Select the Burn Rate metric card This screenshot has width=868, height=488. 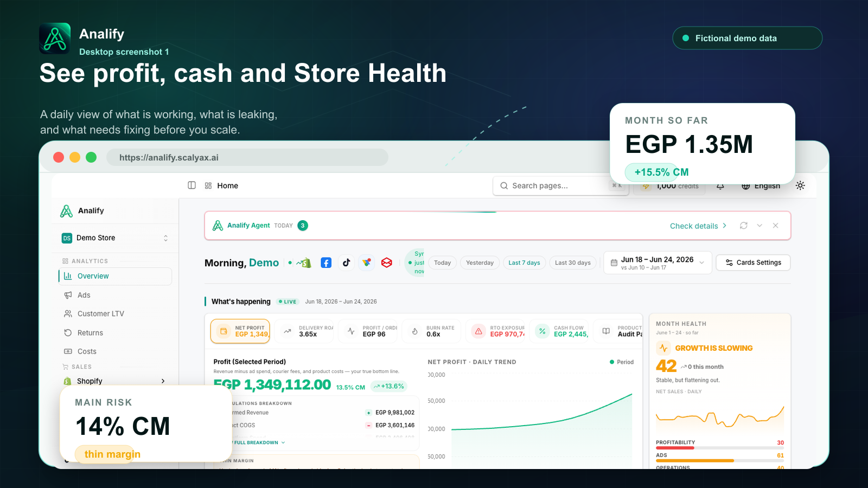coord(432,331)
